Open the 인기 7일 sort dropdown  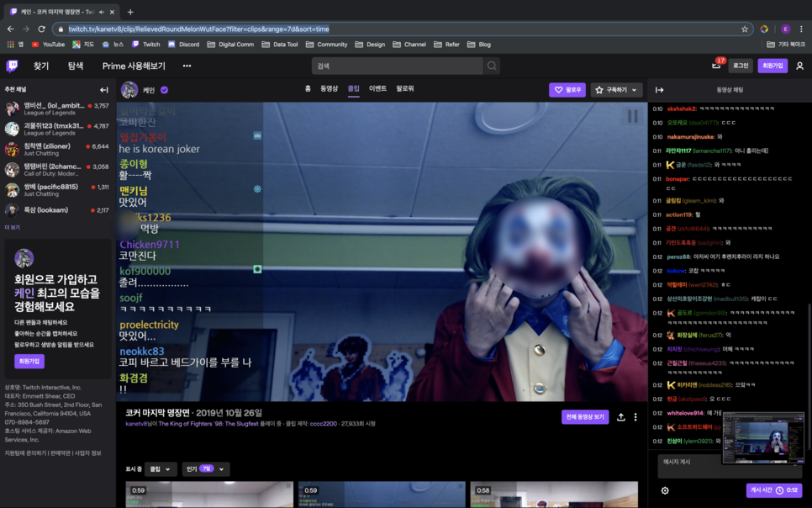pos(206,469)
